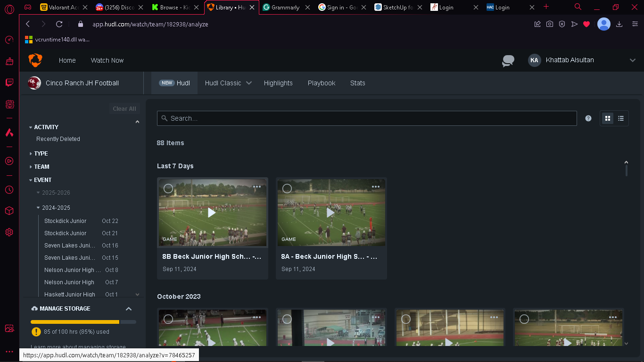Open the browser profile avatar
This screenshot has height=362, width=644.
(x=604, y=24)
